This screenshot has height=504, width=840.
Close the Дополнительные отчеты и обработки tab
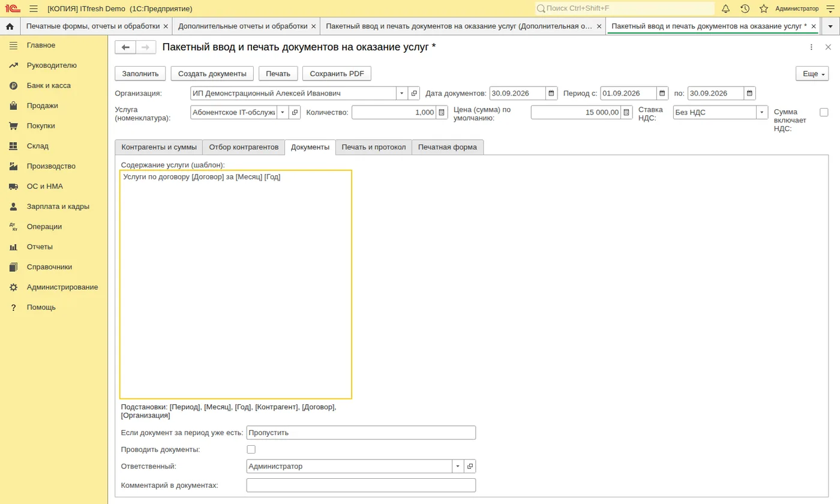click(x=313, y=26)
